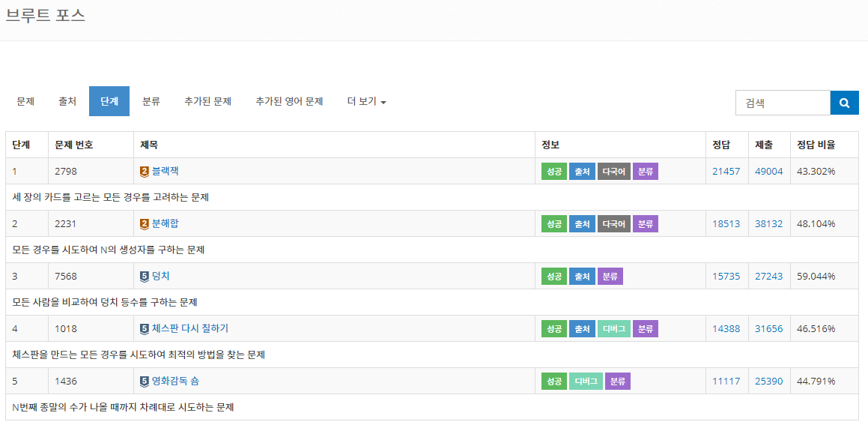Switch to the 분류 tab

tap(151, 101)
